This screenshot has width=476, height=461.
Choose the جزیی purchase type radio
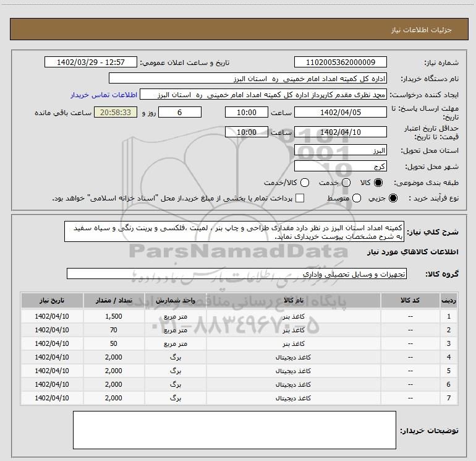coord(393,198)
